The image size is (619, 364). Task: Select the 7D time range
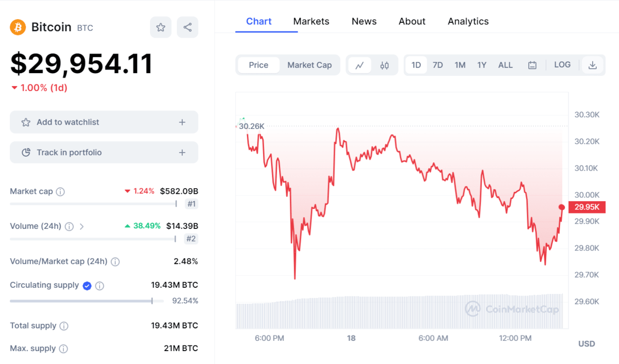pyautogui.click(x=437, y=65)
